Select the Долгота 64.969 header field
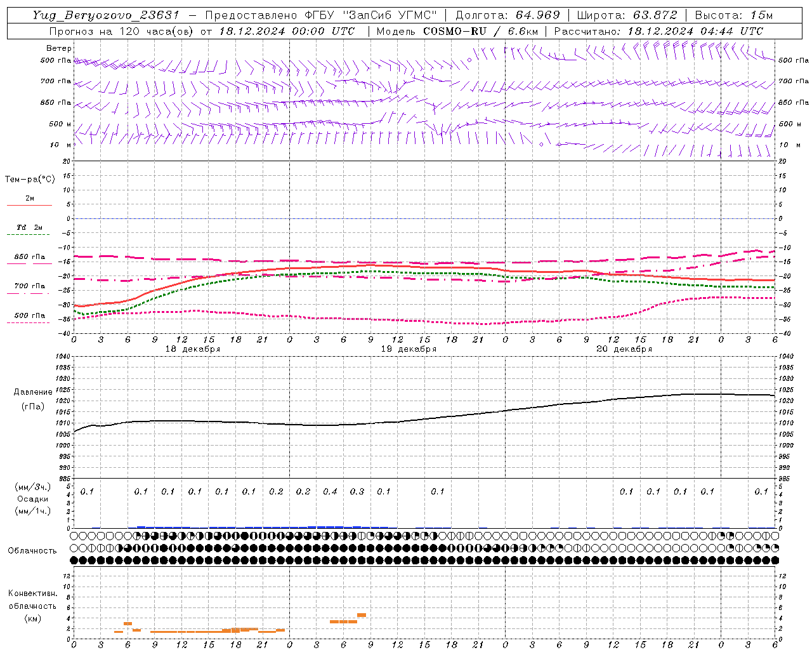812x650 pixels. point(507,15)
